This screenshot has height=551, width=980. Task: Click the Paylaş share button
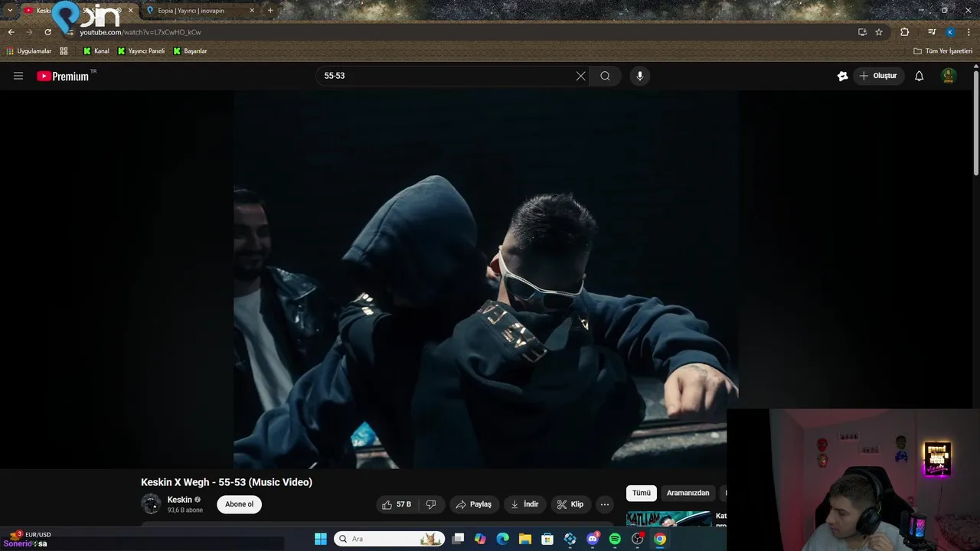click(473, 504)
